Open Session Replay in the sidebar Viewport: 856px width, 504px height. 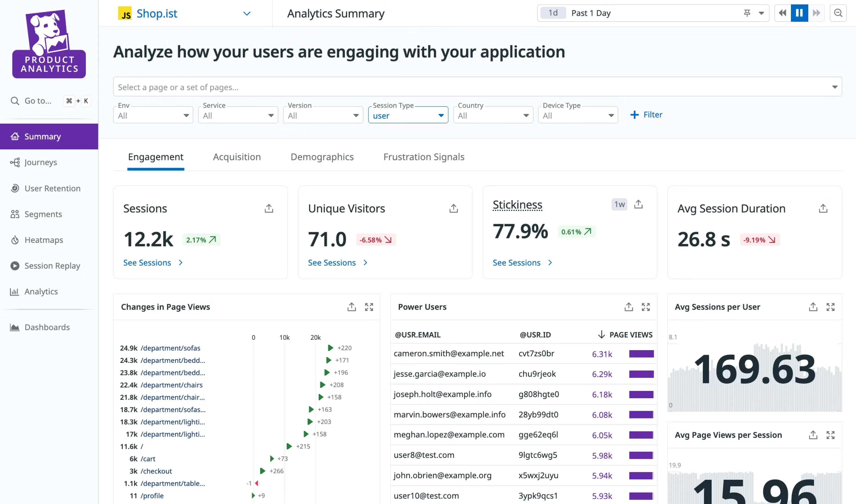(x=52, y=266)
